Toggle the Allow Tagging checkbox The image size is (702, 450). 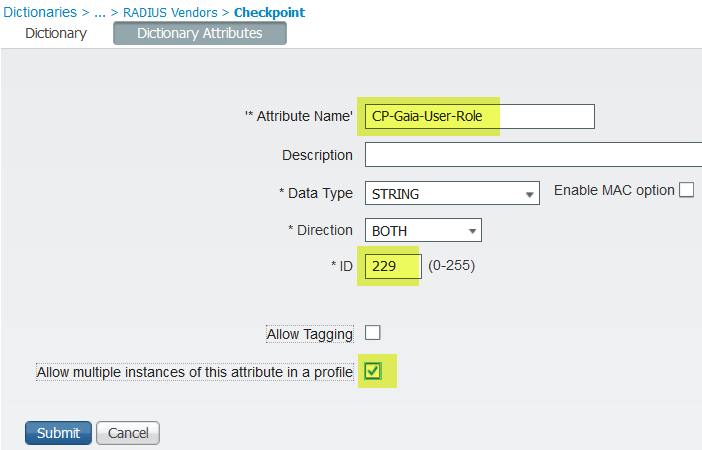tap(373, 333)
